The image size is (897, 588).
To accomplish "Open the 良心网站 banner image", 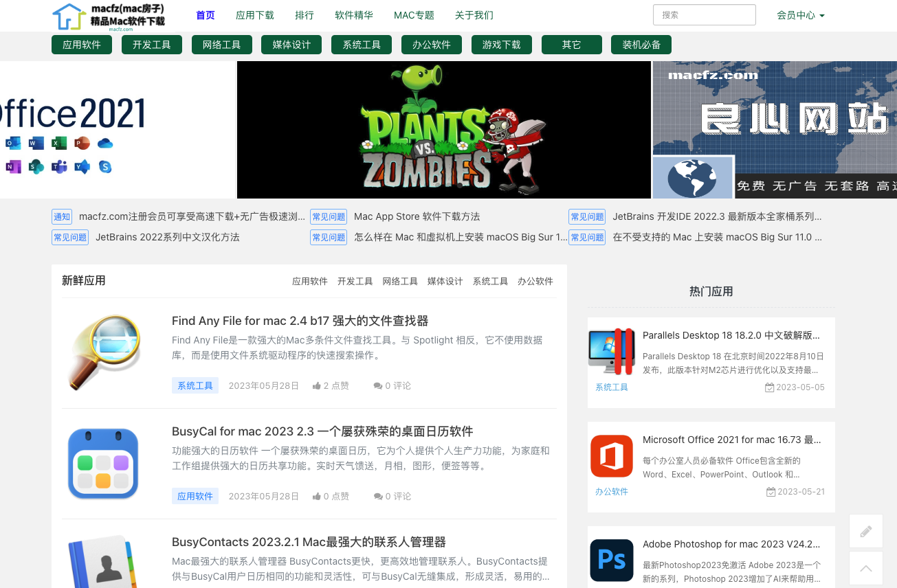I will click(x=775, y=130).
